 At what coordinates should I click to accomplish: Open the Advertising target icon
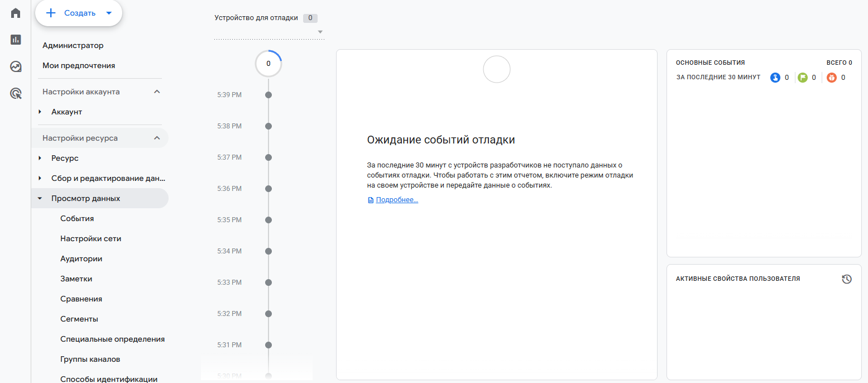pos(16,93)
